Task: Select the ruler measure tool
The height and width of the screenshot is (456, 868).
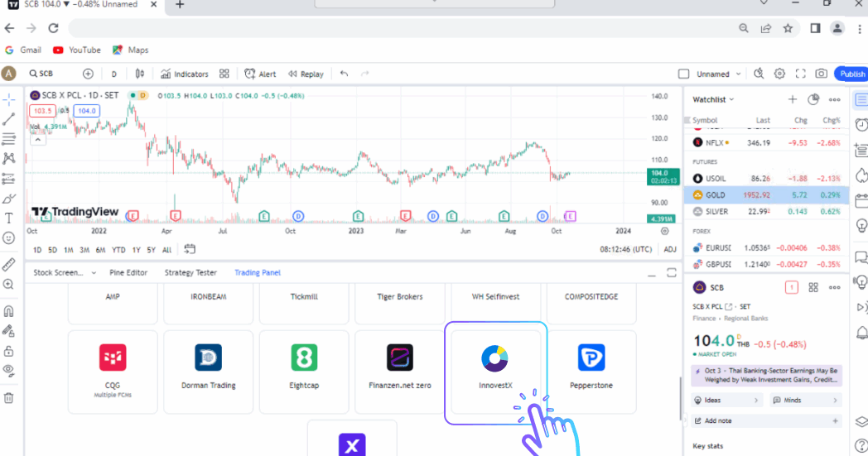Action: click(x=9, y=265)
